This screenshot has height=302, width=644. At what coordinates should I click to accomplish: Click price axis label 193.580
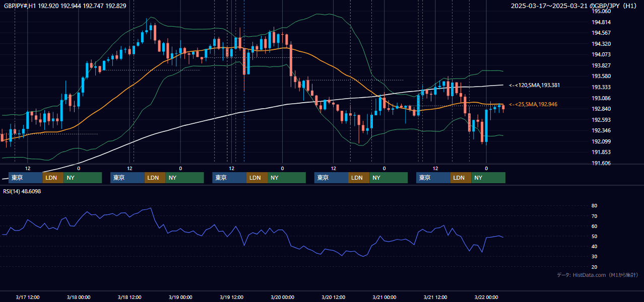pyautogui.click(x=601, y=77)
